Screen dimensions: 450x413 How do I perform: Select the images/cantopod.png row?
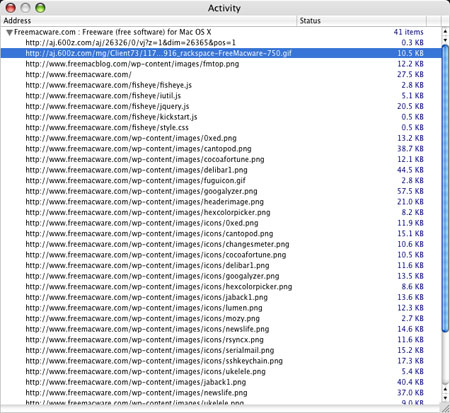[221, 149]
